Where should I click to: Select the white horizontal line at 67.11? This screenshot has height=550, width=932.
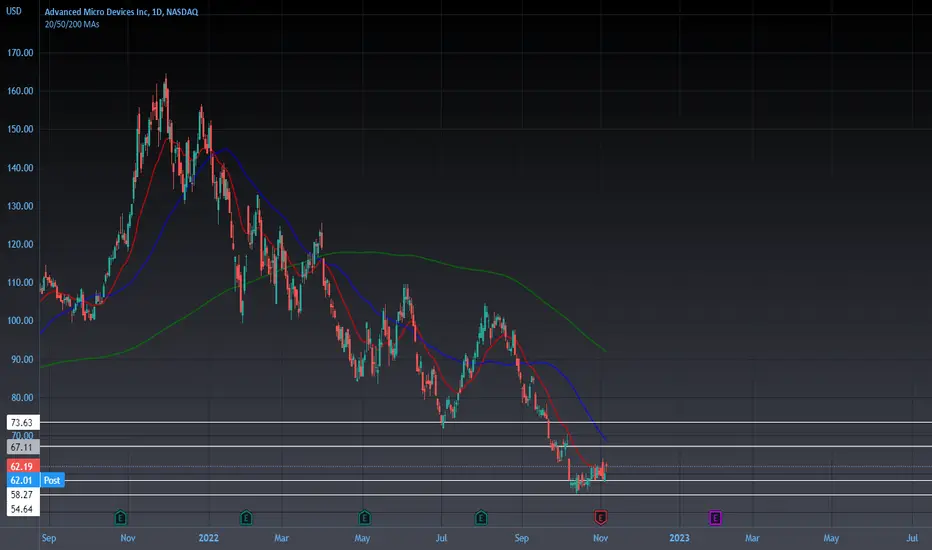486,446
